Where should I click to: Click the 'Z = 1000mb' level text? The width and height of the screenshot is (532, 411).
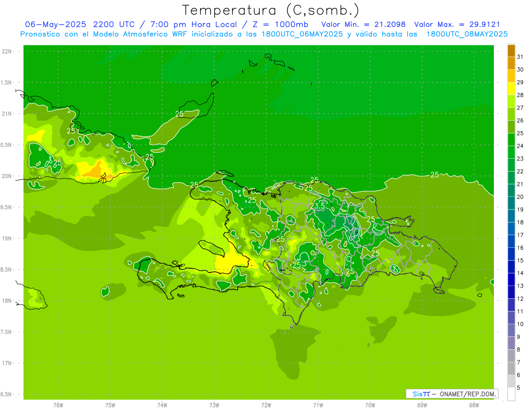coord(280,24)
